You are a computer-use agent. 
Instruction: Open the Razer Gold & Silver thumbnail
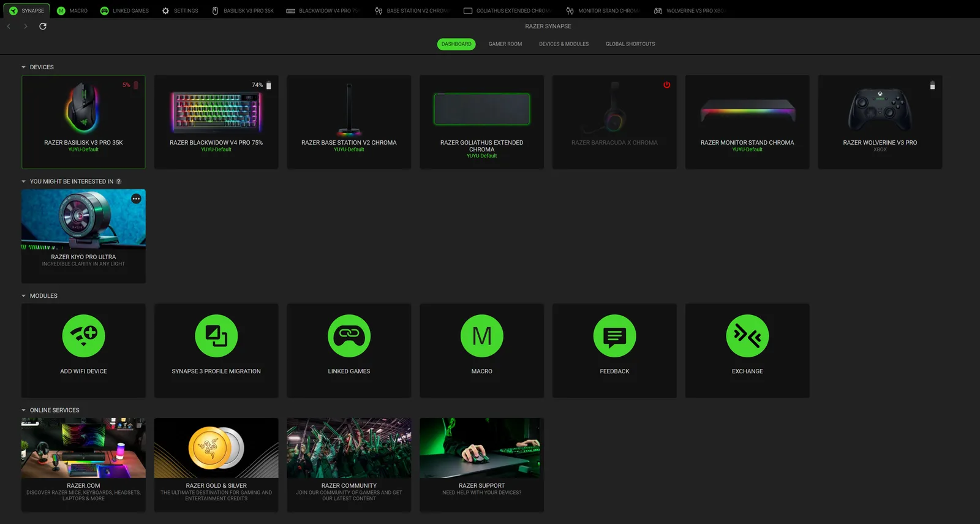216,448
